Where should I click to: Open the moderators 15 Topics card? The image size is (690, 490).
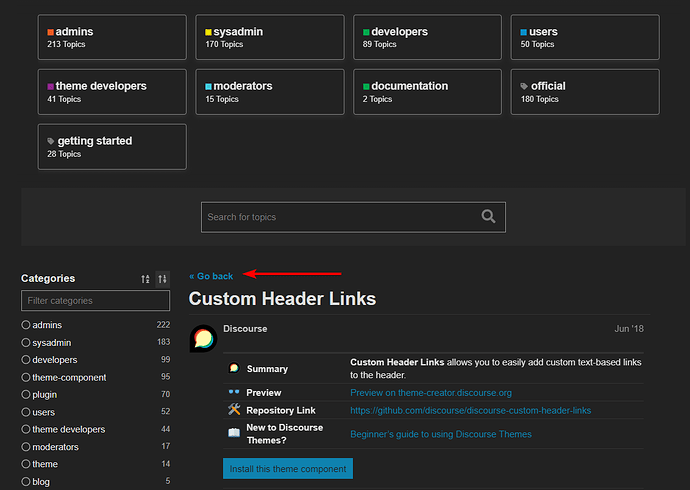270,92
